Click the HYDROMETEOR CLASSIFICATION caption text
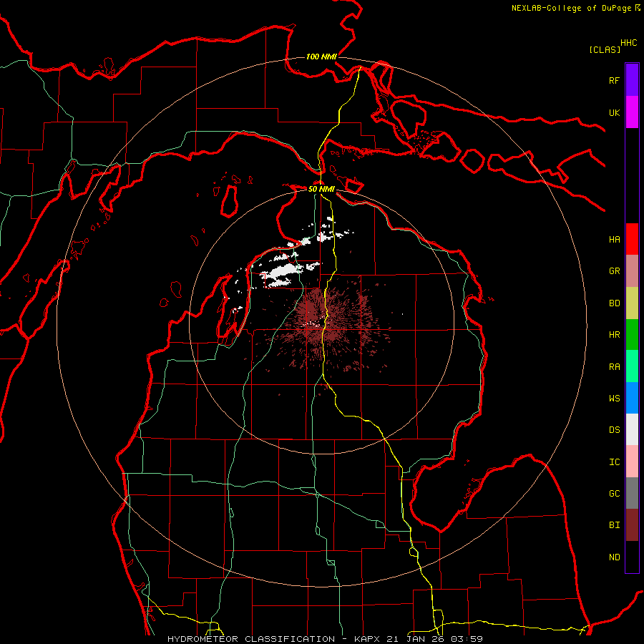The width and height of the screenshot is (644, 644). (251, 639)
